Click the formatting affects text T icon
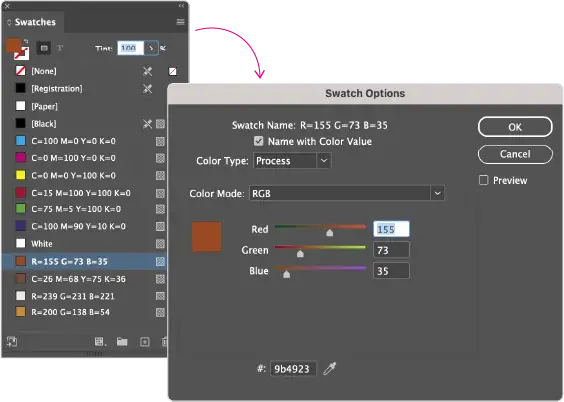The image size is (564, 402). click(60, 48)
